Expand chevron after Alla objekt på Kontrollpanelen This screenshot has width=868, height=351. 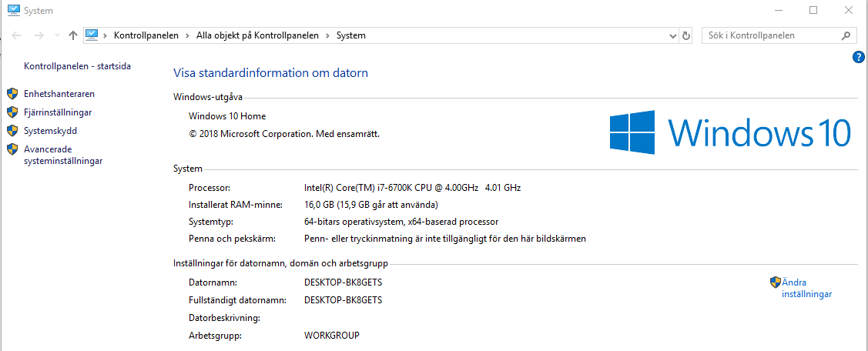[328, 35]
